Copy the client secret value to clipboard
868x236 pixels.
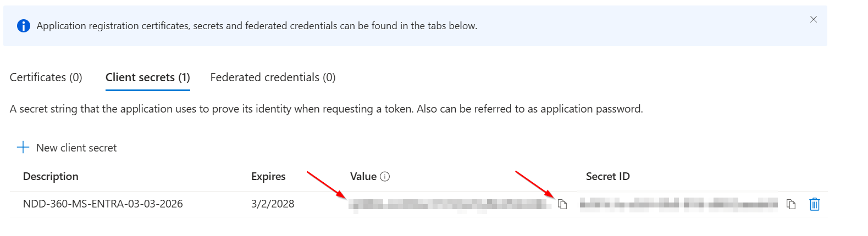click(562, 204)
